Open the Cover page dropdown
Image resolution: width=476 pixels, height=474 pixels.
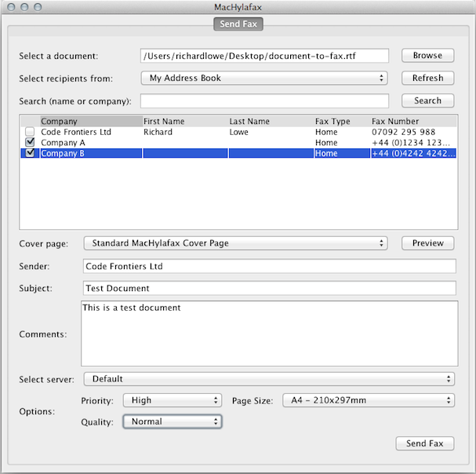[x=235, y=243]
